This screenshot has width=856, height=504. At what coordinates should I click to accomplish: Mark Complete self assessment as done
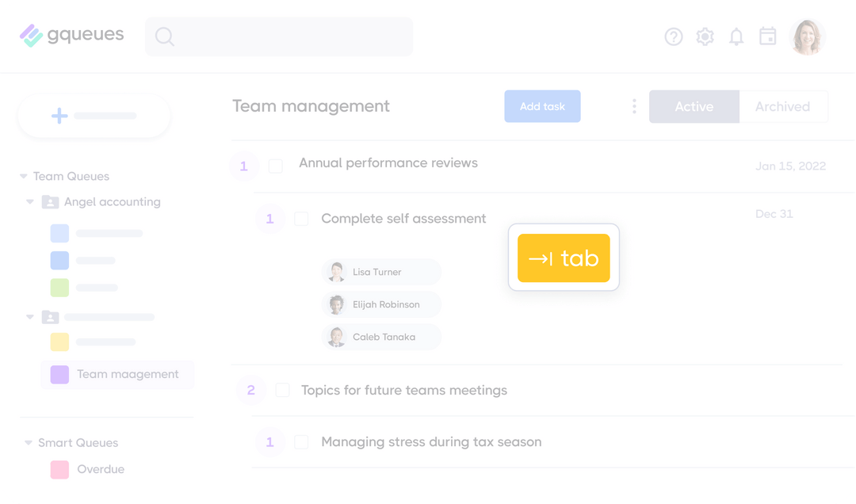pyautogui.click(x=301, y=219)
